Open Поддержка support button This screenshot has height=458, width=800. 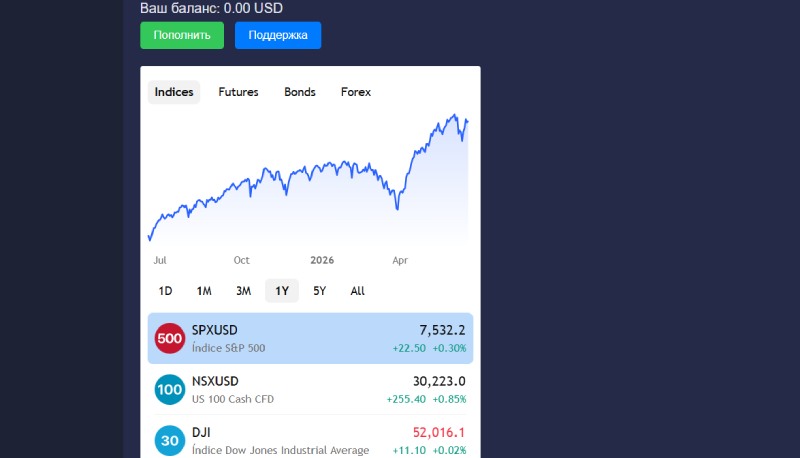tap(278, 35)
